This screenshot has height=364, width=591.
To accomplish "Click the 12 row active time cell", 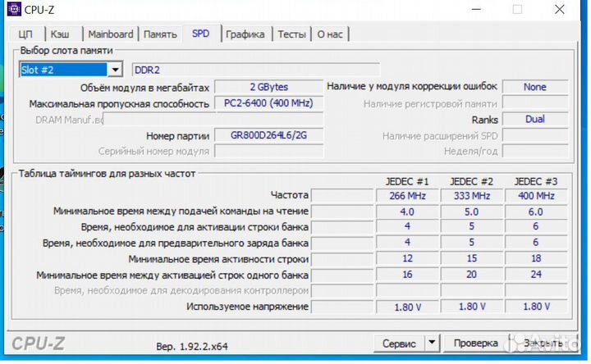I will [407, 258].
